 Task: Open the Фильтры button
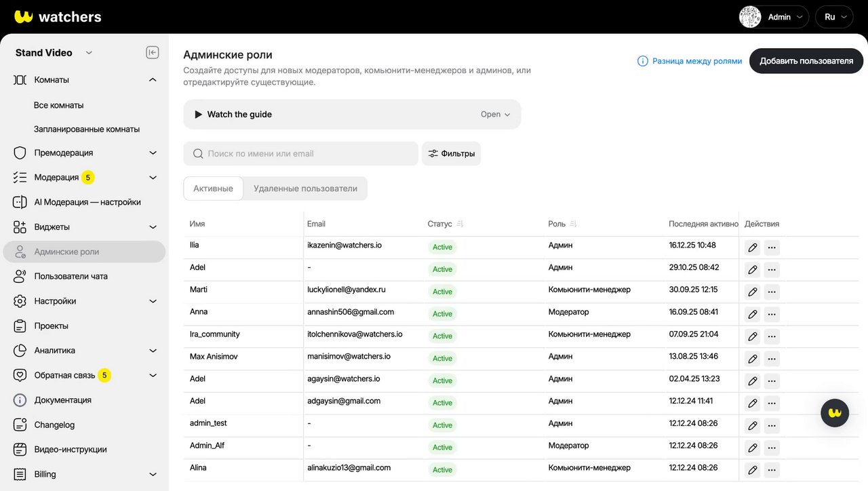(451, 153)
